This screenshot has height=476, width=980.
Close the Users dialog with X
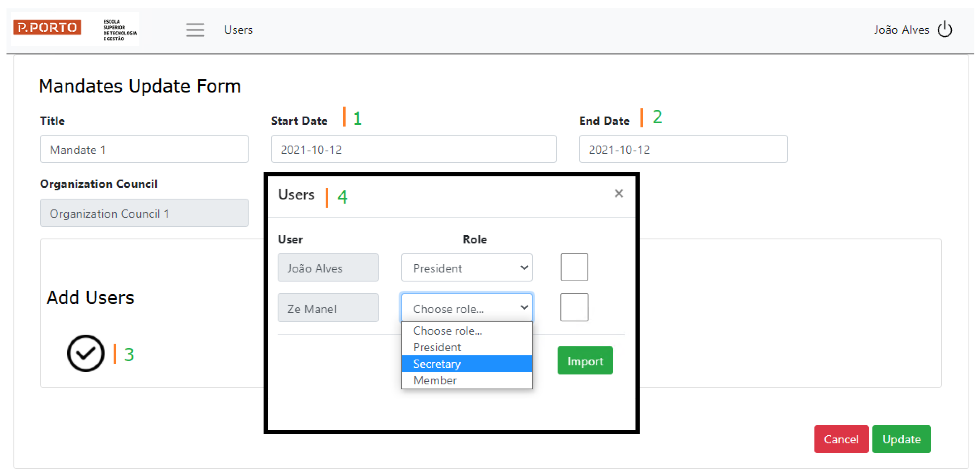tap(619, 193)
